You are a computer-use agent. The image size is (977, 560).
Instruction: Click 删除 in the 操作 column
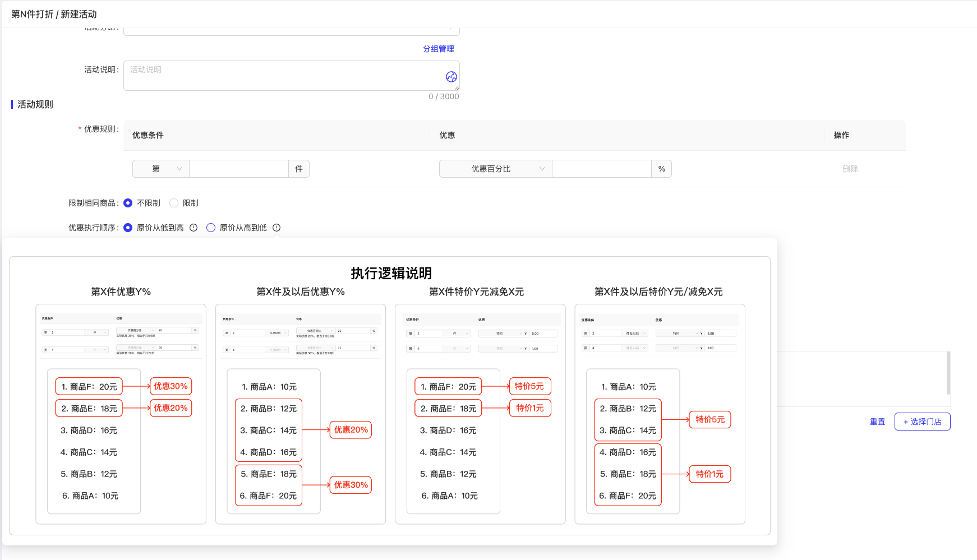coord(850,169)
